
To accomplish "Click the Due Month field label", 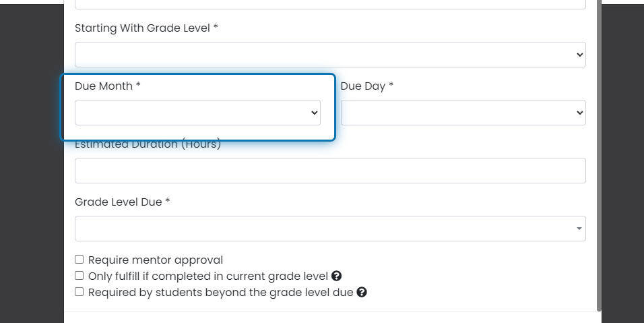I will click(108, 86).
